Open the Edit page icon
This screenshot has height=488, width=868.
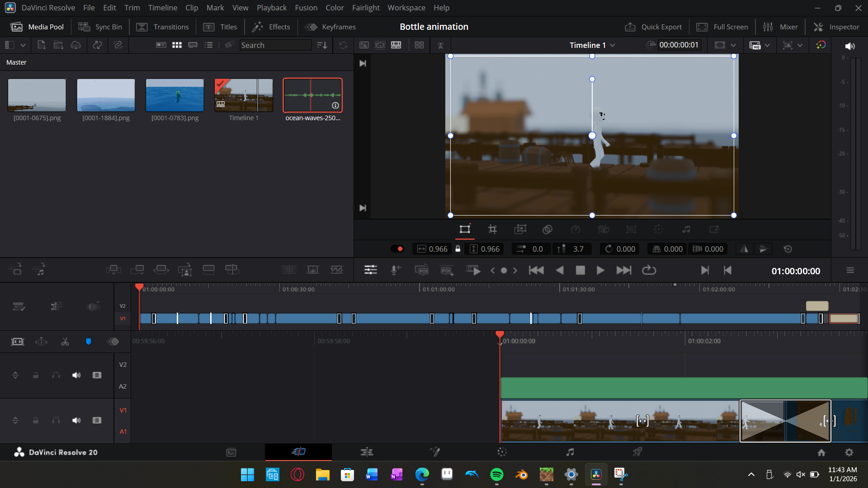(x=367, y=452)
